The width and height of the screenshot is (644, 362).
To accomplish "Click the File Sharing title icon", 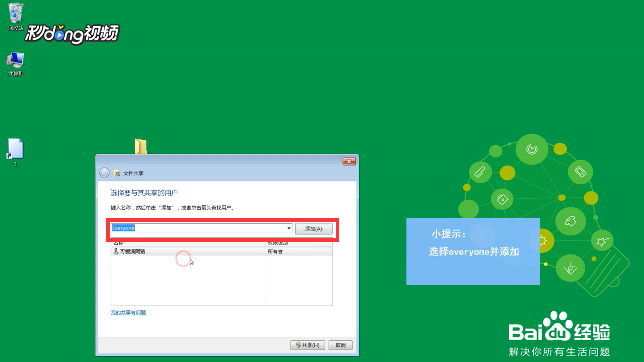I will click(117, 173).
